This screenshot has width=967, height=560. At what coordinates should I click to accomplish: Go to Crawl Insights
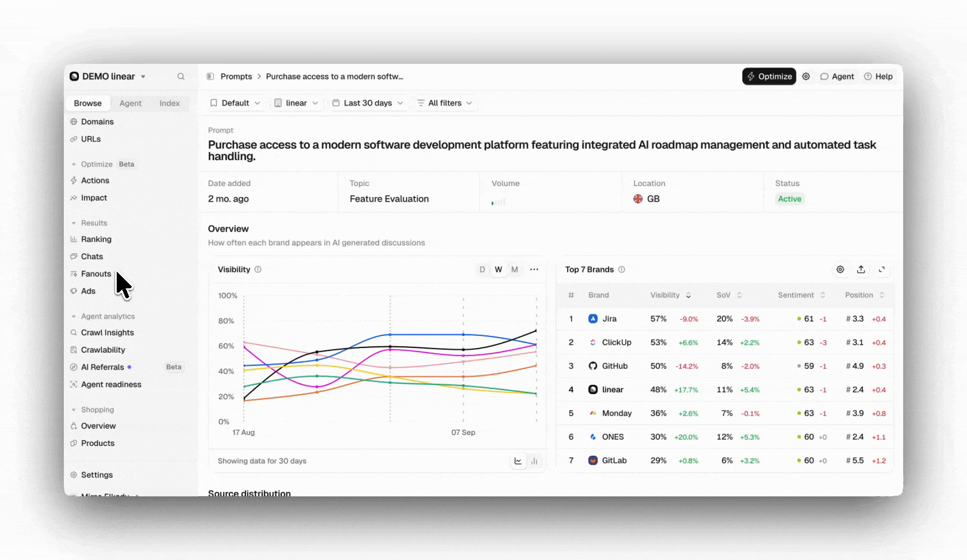click(x=107, y=332)
